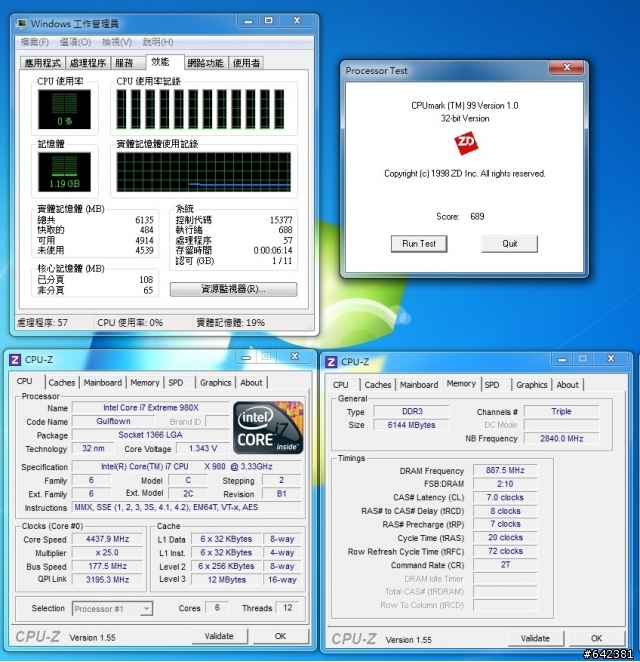The image size is (640, 662).
Task: Close the left CPU-Z CPU window
Action: pos(295,357)
